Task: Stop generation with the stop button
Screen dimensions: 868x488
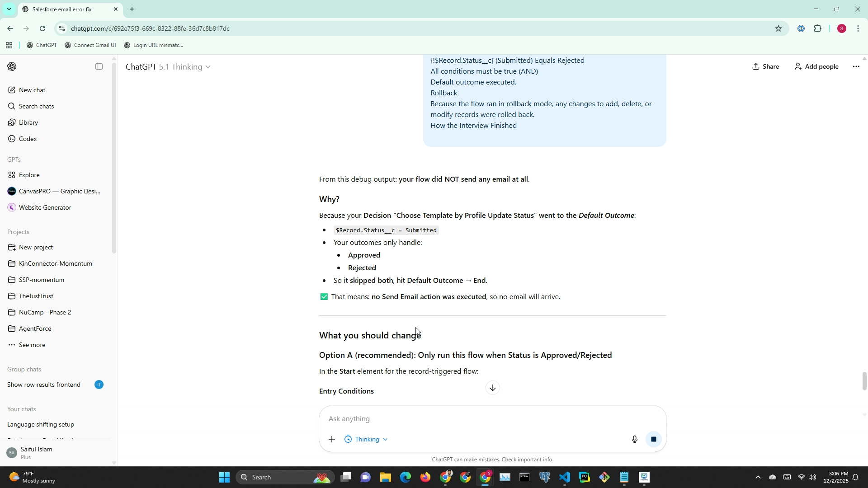Action: click(653, 439)
